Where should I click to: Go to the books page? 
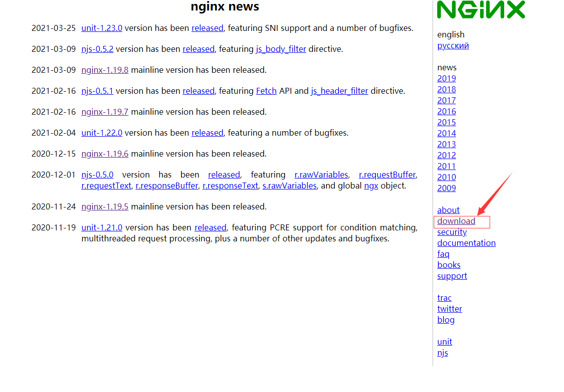[x=449, y=265]
